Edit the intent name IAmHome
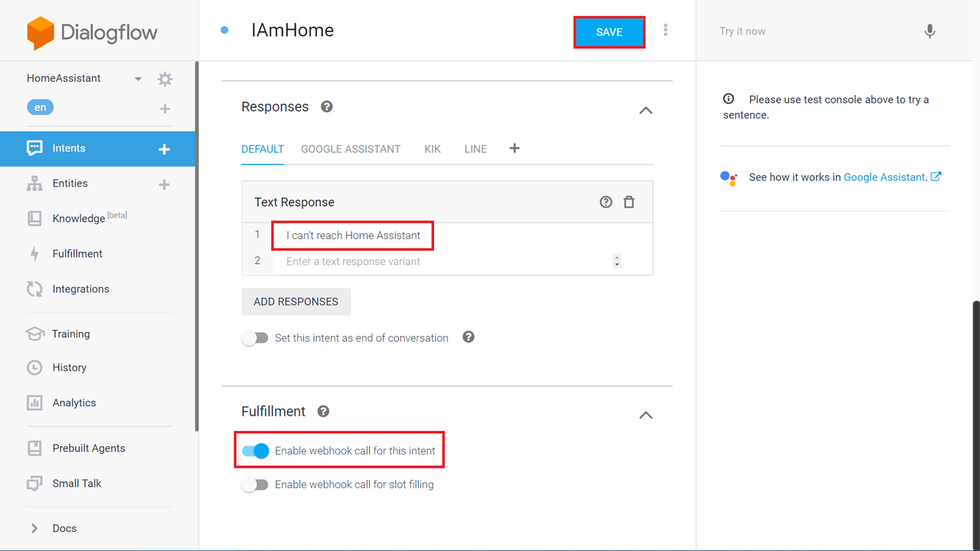Image resolution: width=980 pixels, height=551 pixels. (292, 31)
